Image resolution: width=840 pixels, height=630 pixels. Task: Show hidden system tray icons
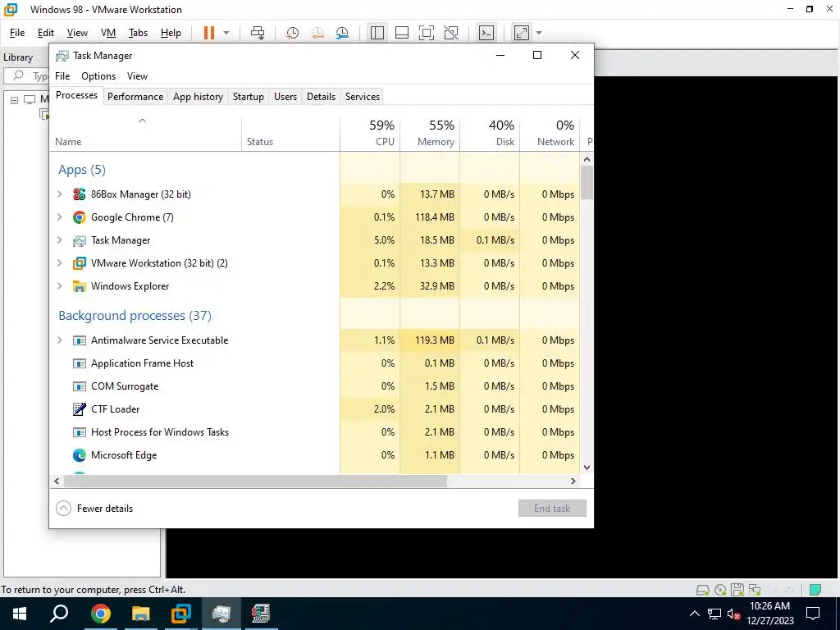(694, 614)
